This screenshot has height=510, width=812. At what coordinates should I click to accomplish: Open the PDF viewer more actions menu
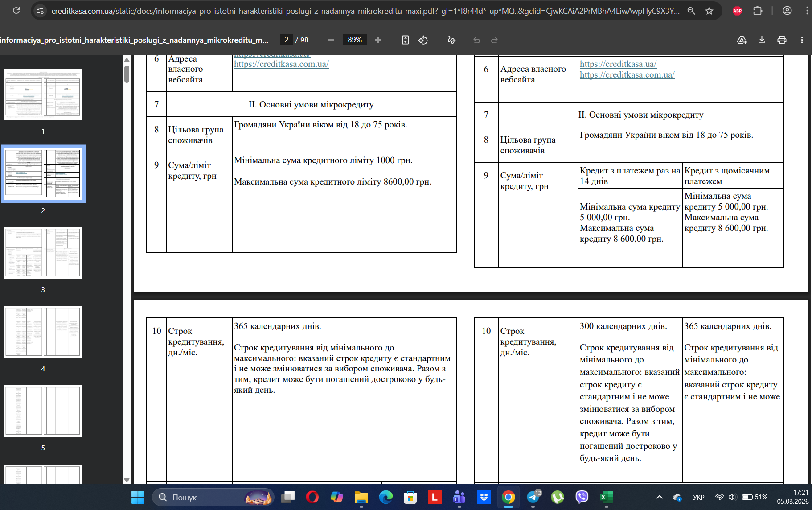pos(802,40)
